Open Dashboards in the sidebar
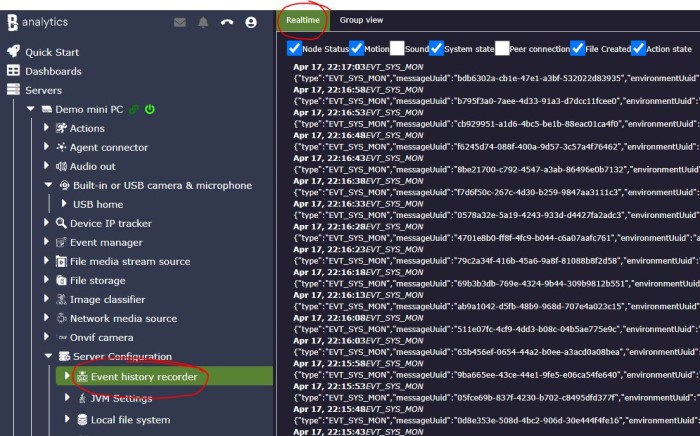 click(53, 71)
